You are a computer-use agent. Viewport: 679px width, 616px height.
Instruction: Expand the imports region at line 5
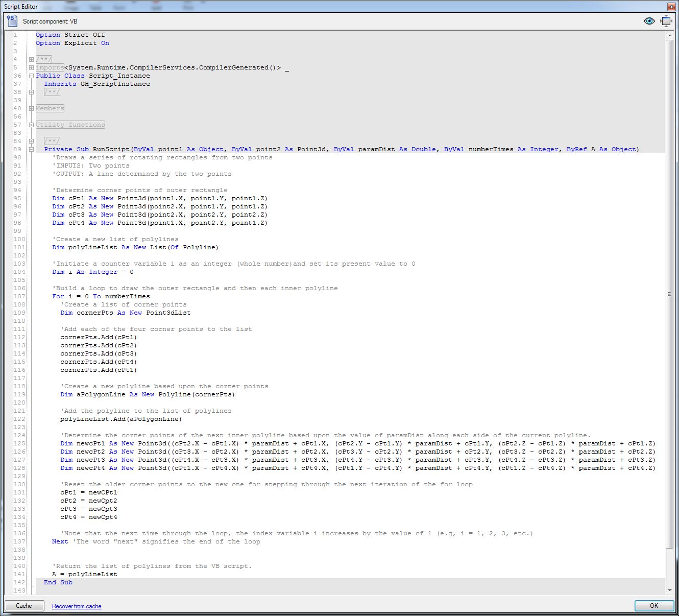pos(31,67)
